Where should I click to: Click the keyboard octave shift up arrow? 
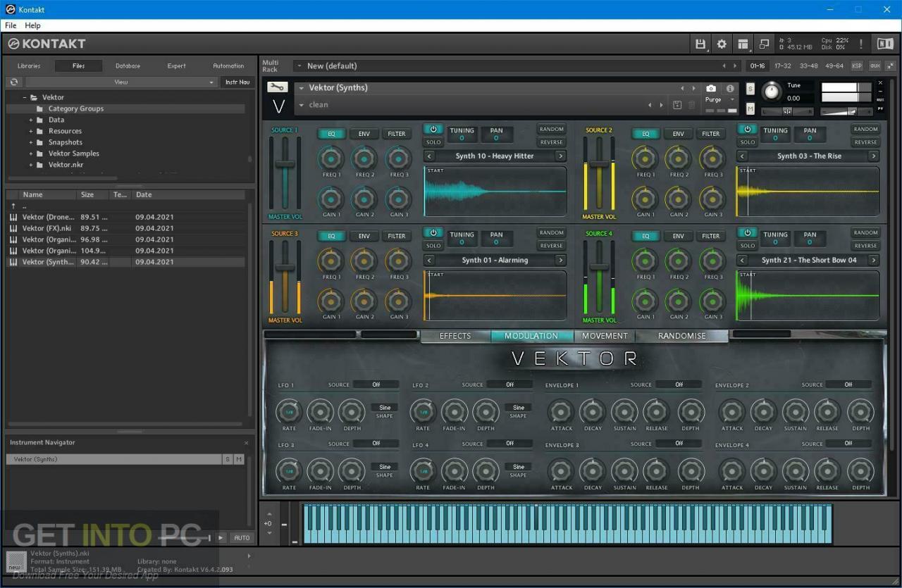click(268, 515)
